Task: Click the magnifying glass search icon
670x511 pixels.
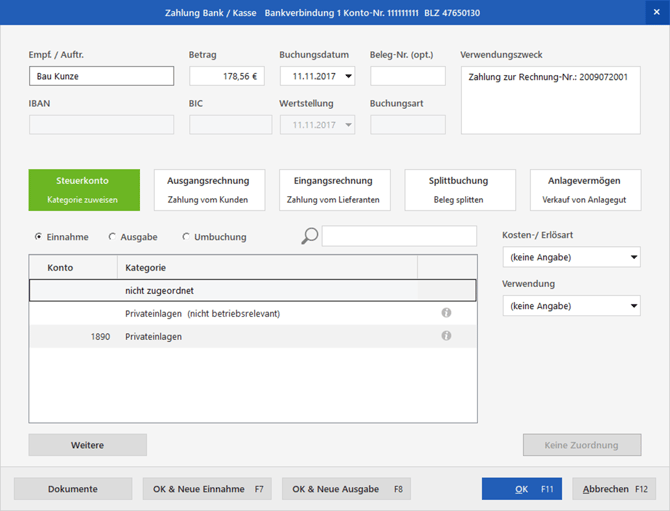Action: pyautogui.click(x=310, y=236)
